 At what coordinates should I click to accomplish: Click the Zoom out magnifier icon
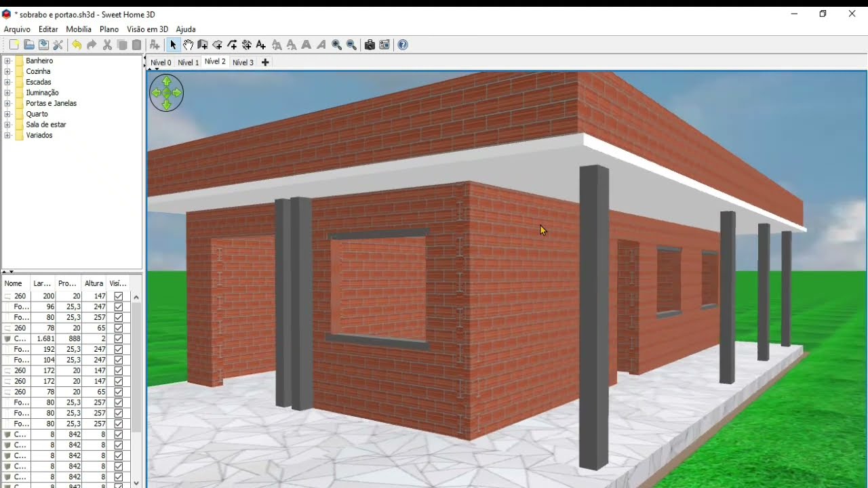(351, 45)
